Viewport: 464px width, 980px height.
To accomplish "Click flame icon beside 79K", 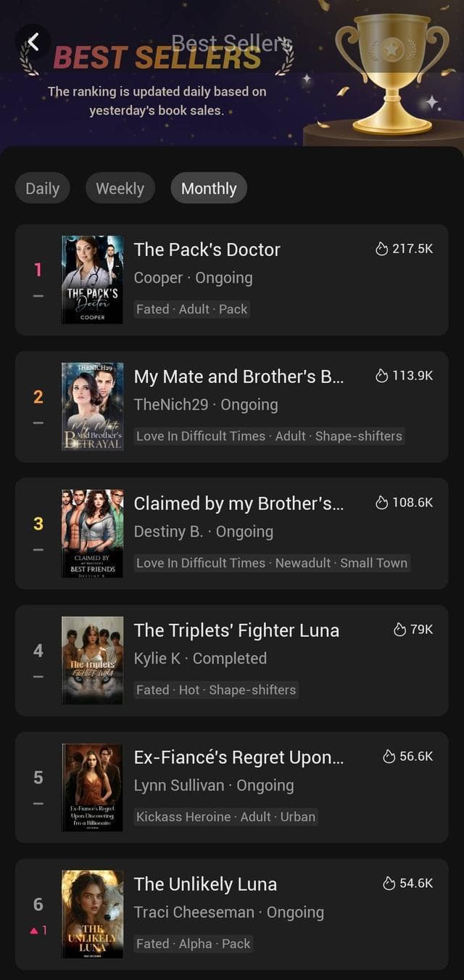I will click(399, 630).
